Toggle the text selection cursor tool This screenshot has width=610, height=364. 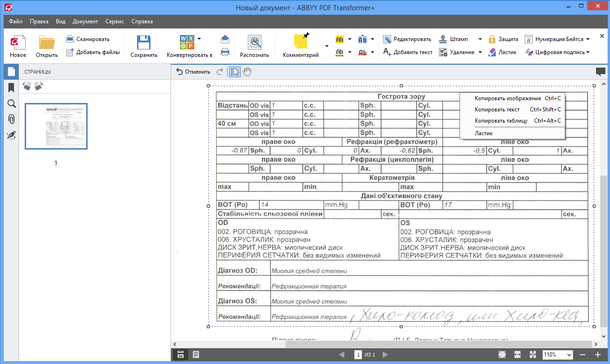click(x=234, y=72)
